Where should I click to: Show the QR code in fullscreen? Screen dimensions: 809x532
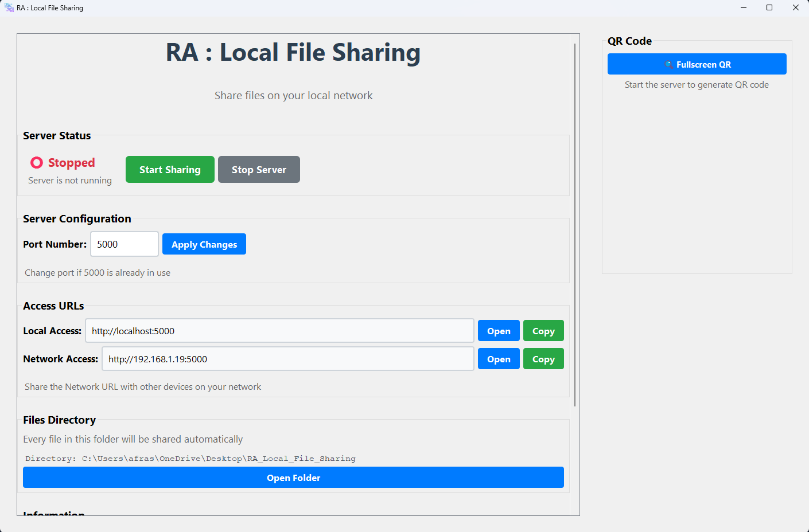tap(697, 64)
